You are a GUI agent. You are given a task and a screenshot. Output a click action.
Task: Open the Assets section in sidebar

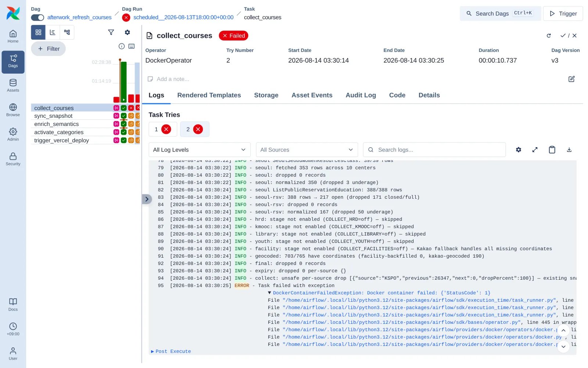(x=13, y=85)
